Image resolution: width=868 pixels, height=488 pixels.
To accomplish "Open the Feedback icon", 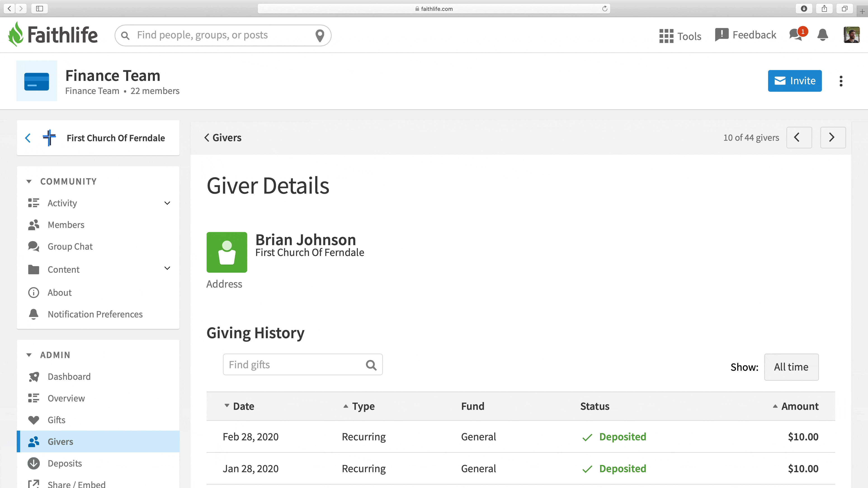I will click(722, 35).
